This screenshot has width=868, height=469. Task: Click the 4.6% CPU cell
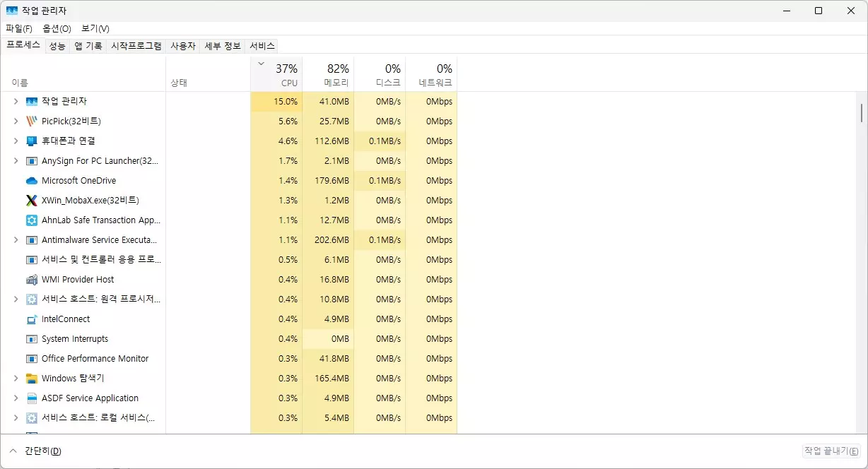click(276, 141)
